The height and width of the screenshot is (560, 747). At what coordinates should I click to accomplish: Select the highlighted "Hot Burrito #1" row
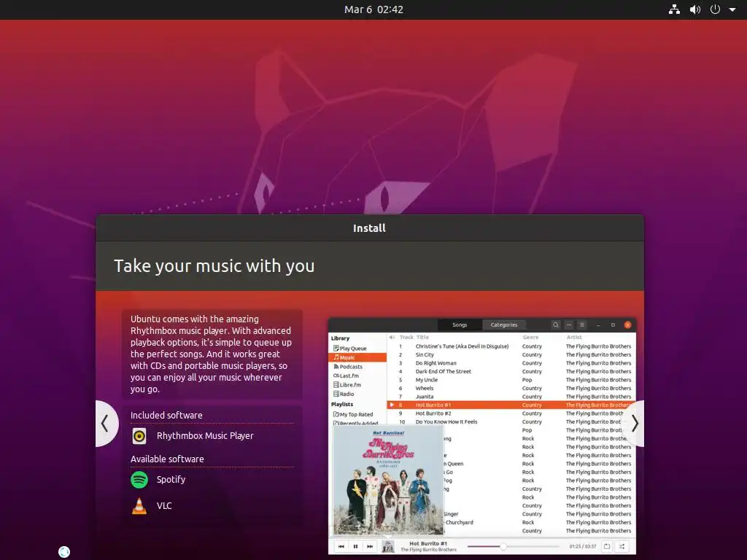[511, 405]
